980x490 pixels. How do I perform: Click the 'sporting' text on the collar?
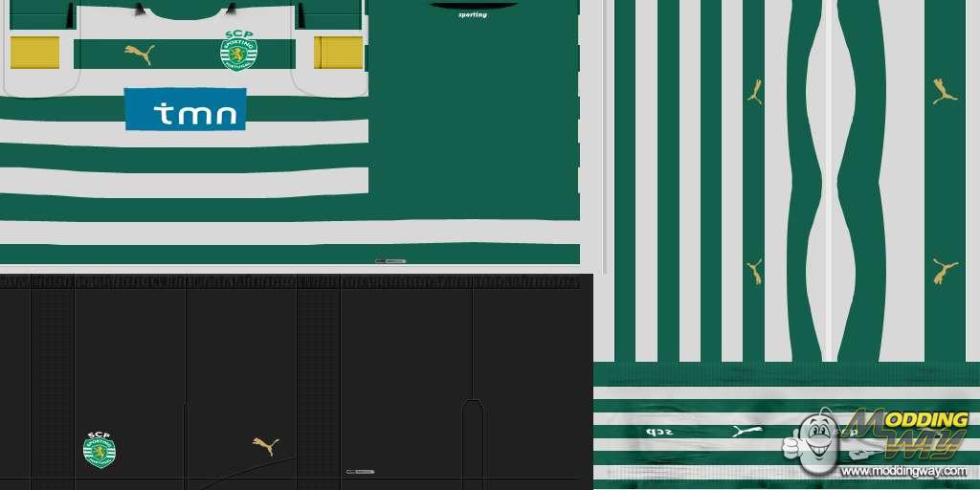pyautogui.click(x=472, y=15)
